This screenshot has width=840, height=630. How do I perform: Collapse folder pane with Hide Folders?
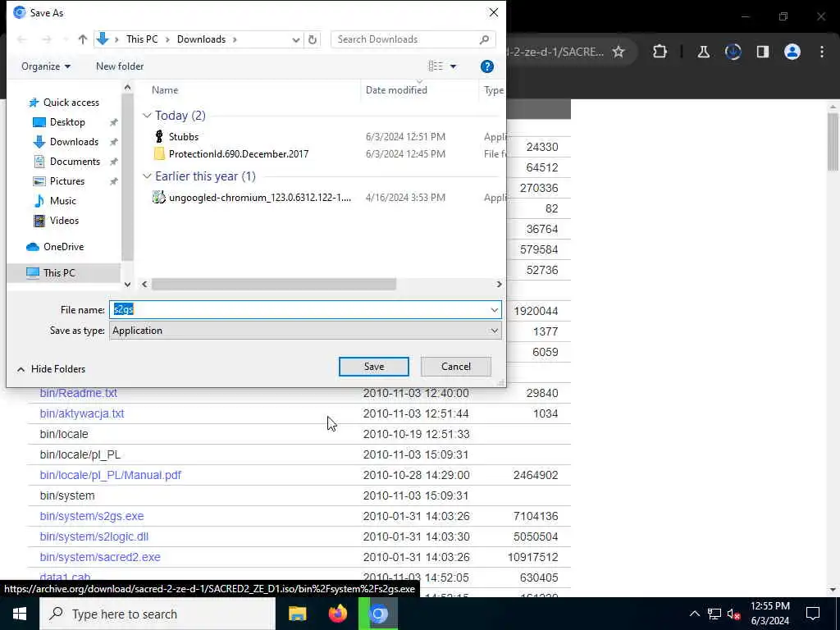point(51,368)
